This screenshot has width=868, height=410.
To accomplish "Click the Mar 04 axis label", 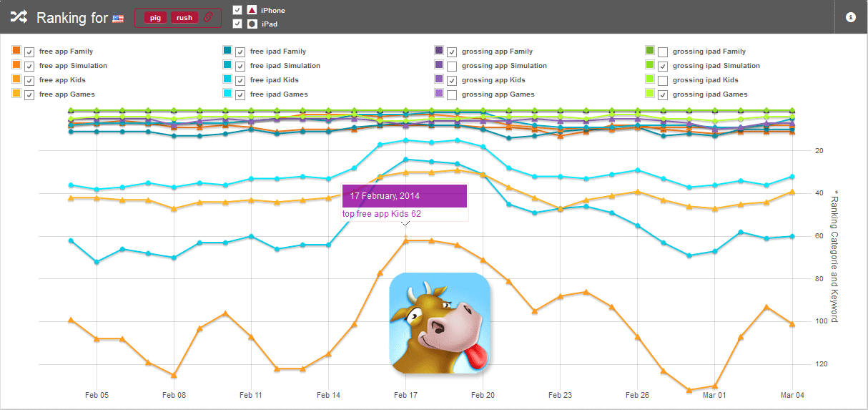I will click(x=791, y=394).
